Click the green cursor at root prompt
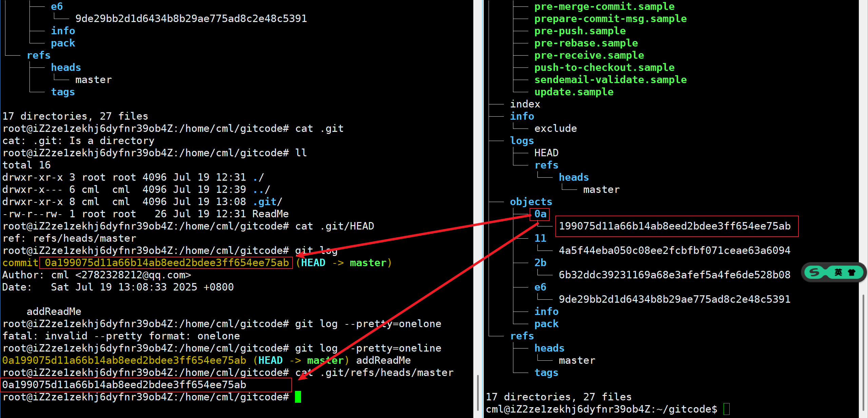Viewport: 868px width, 418px height. pyautogui.click(x=298, y=397)
